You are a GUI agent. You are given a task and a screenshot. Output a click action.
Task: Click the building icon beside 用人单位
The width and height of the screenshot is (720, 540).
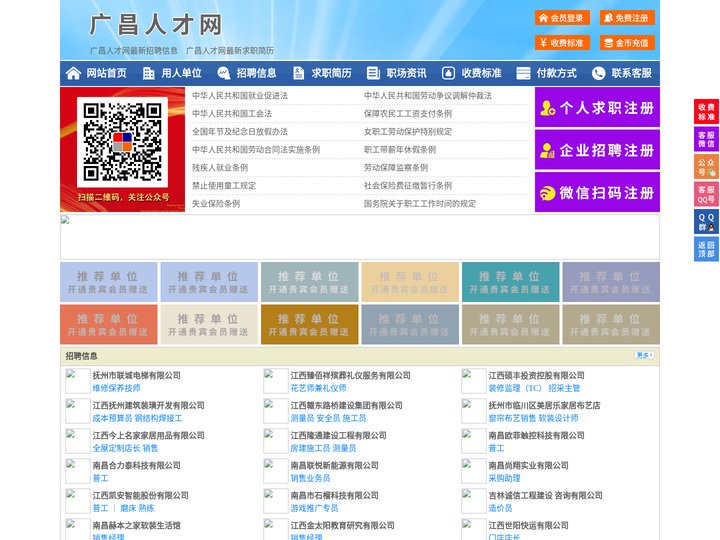point(148,73)
